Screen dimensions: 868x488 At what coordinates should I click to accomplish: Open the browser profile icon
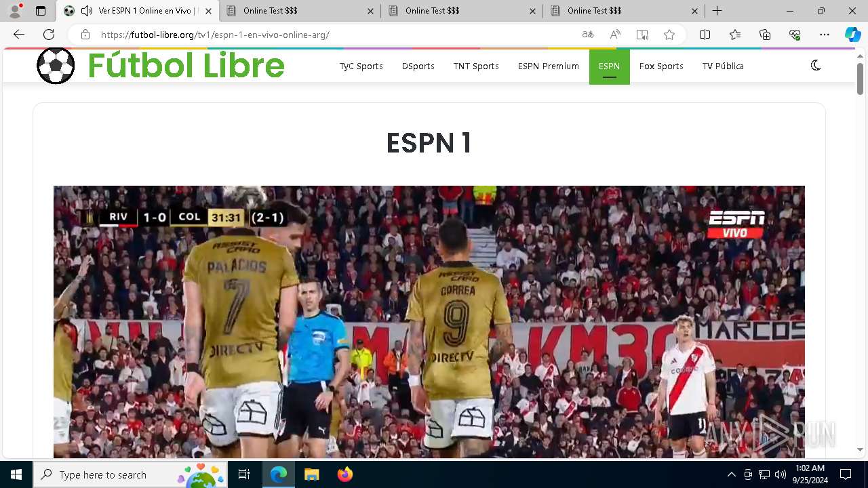pos(16,11)
